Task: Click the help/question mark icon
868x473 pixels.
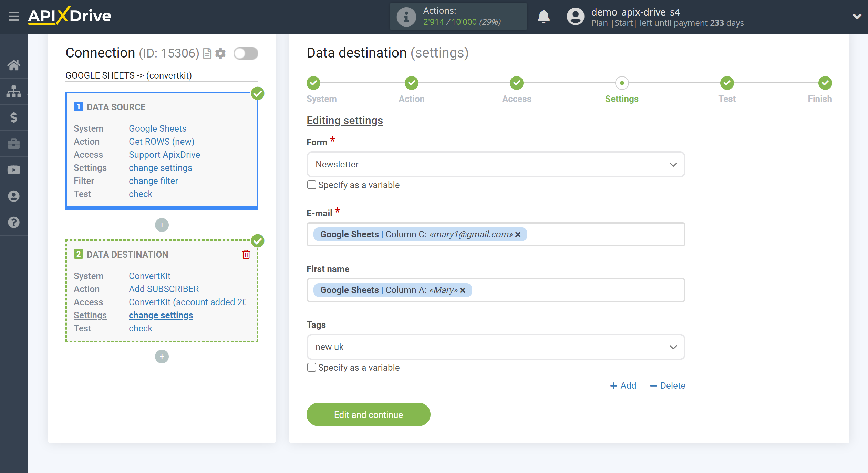Action: 14,223
